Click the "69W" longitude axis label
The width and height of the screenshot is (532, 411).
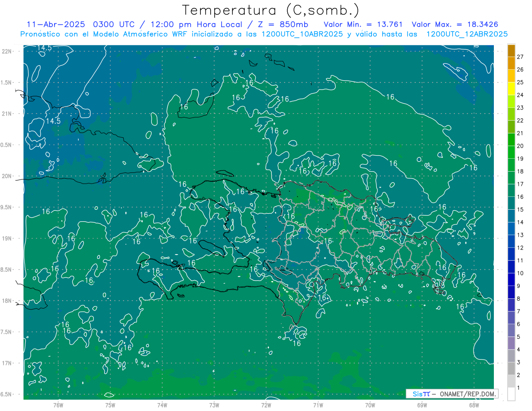(x=422, y=405)
